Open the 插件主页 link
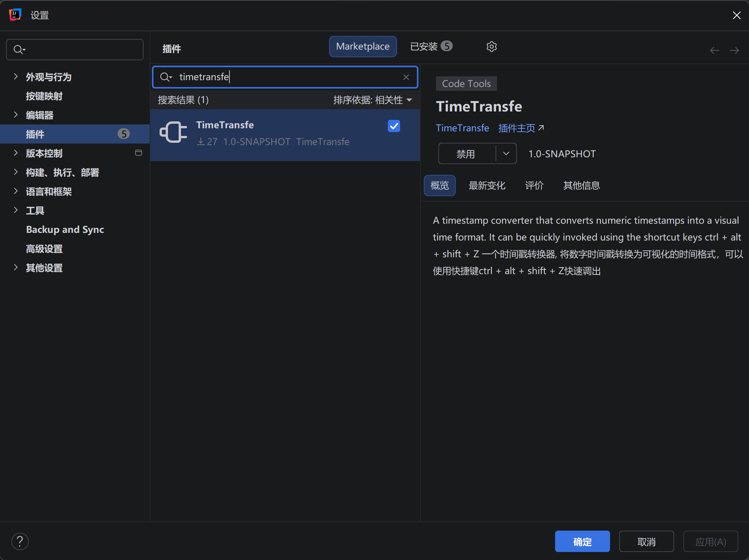The image size is (749, 560). 521,128
